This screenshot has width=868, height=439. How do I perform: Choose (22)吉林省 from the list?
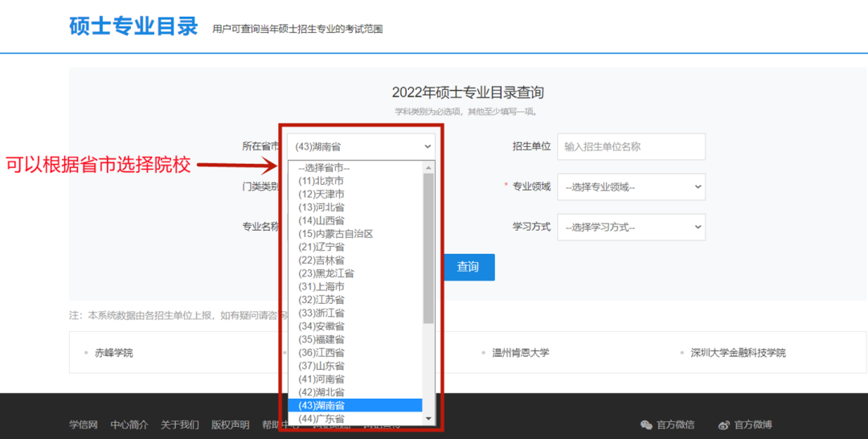click(x=355, y=261)
